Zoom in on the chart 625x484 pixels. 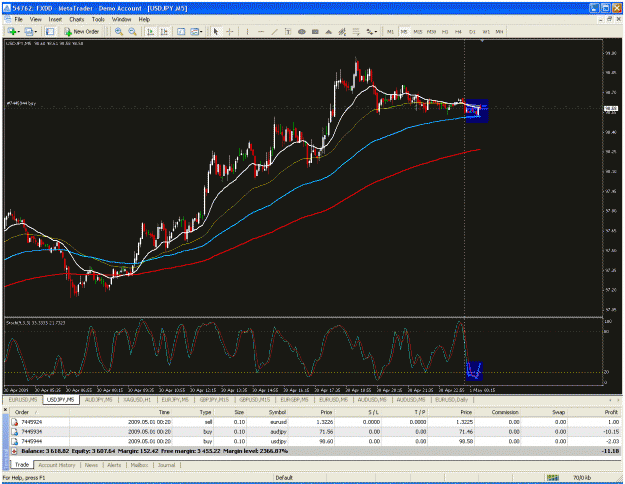(118, 31)
